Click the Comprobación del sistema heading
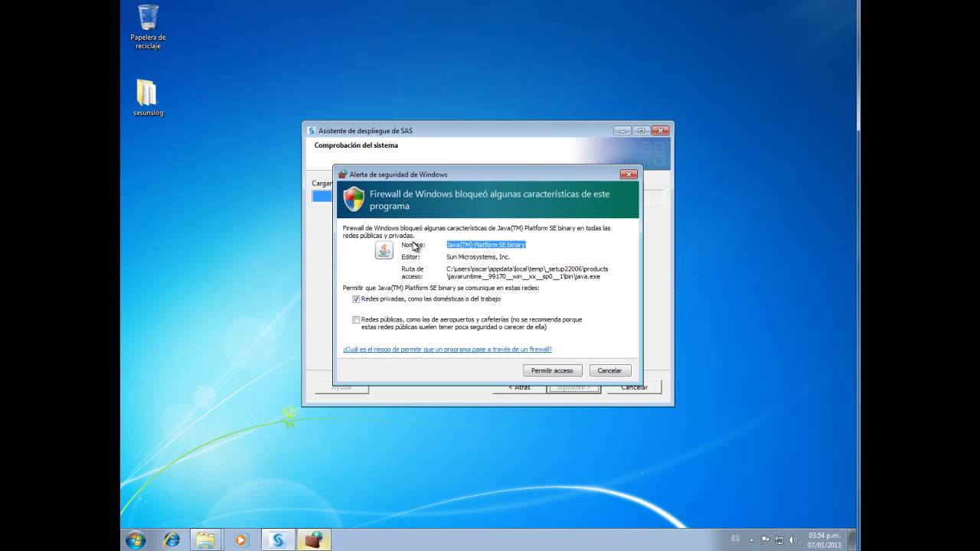 tap(356, 145)
